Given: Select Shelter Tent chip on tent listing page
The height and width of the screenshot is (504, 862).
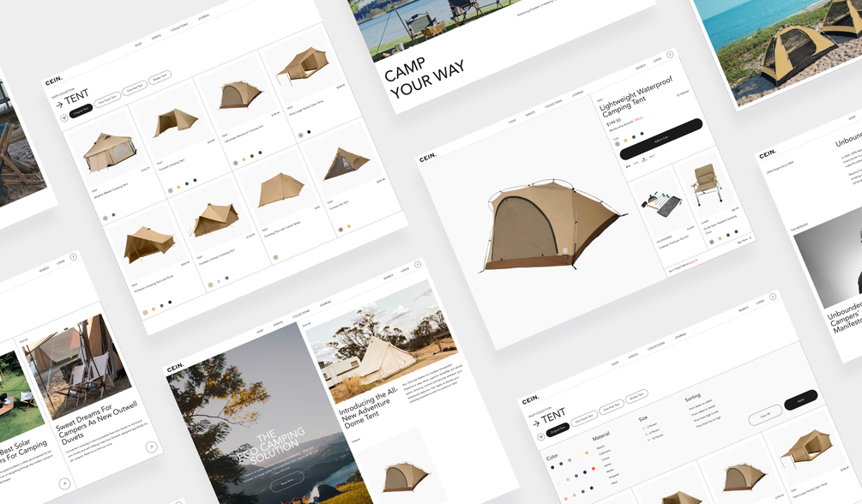Looking at the screenshot, I should point(160,76).
